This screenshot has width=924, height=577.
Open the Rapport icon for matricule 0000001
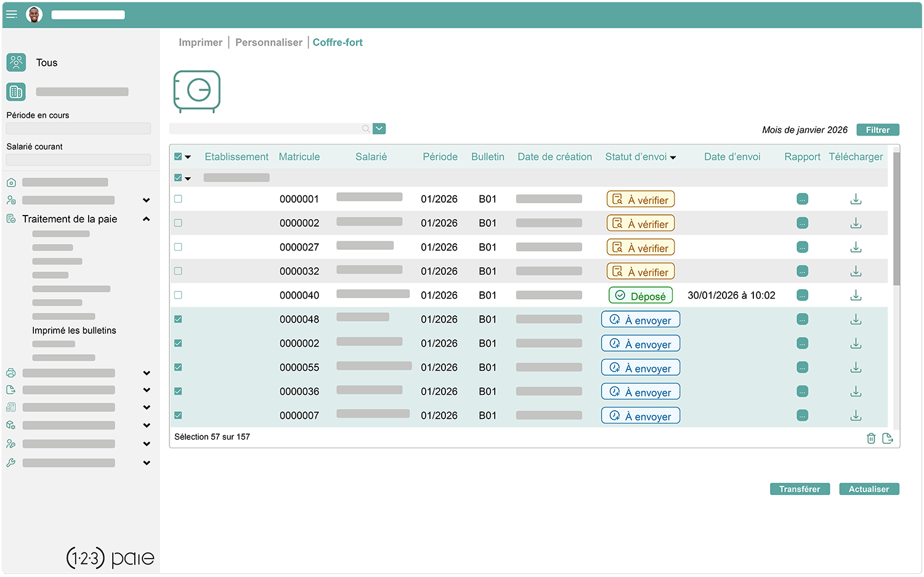[x=802, y=198]
